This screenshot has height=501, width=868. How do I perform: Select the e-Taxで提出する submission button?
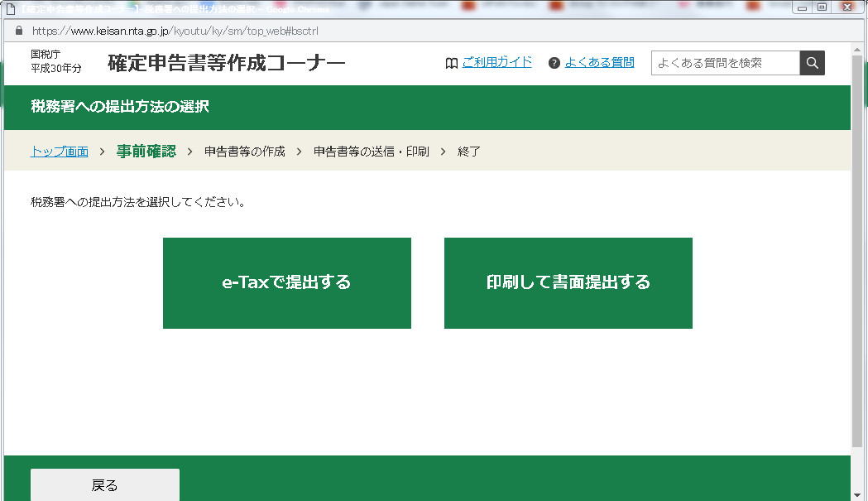coord(287,282)
